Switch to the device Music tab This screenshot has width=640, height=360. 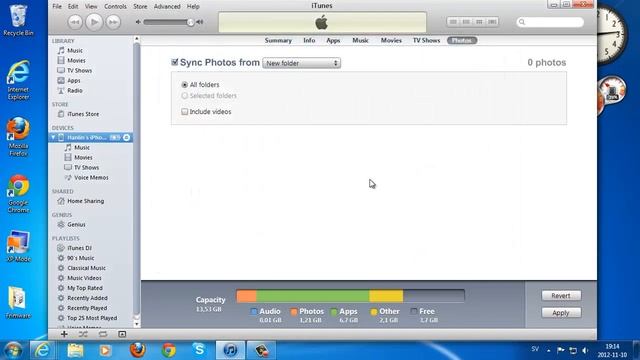[x=360, y=40]
